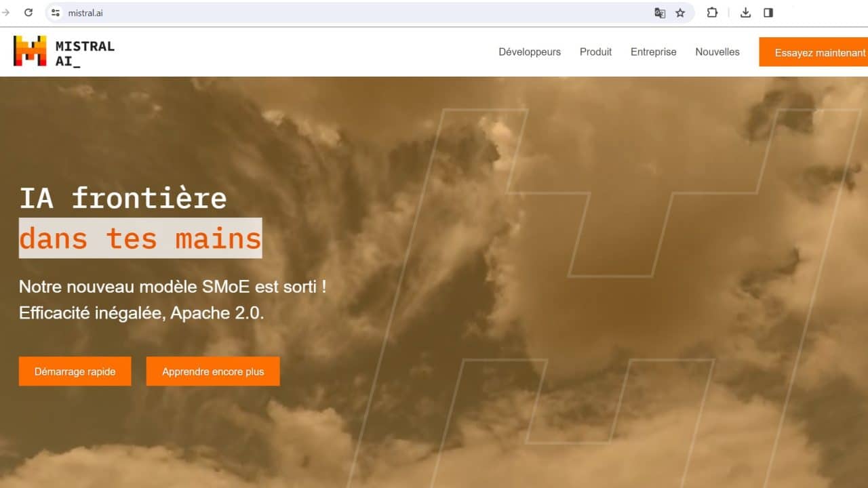868x488 pixels.
Task: Show browser downloads
Action: (x=745, y=13)
